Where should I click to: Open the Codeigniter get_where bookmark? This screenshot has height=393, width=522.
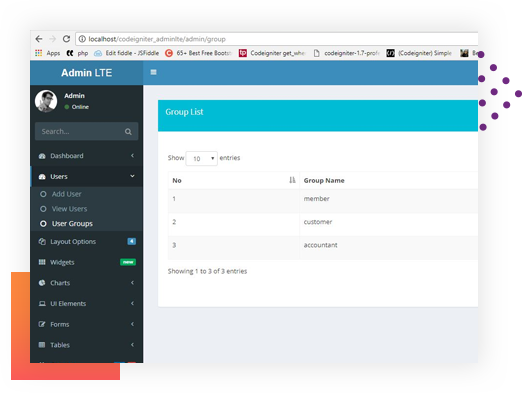point(272,53)
